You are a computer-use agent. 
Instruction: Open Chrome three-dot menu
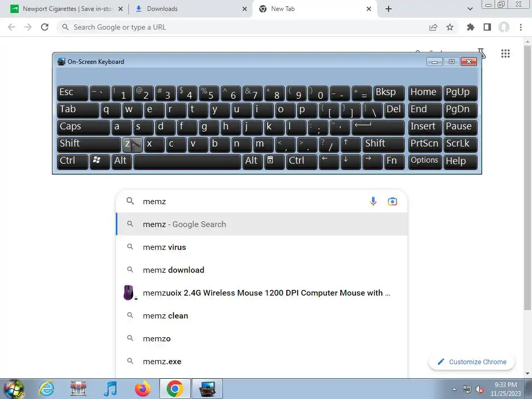[x=521, y=27]
